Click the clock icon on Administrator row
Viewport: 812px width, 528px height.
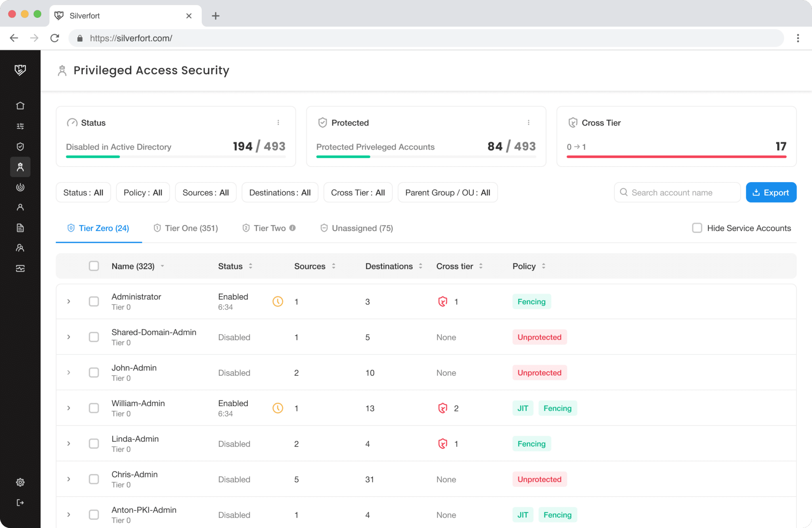(x=278, y=301)
